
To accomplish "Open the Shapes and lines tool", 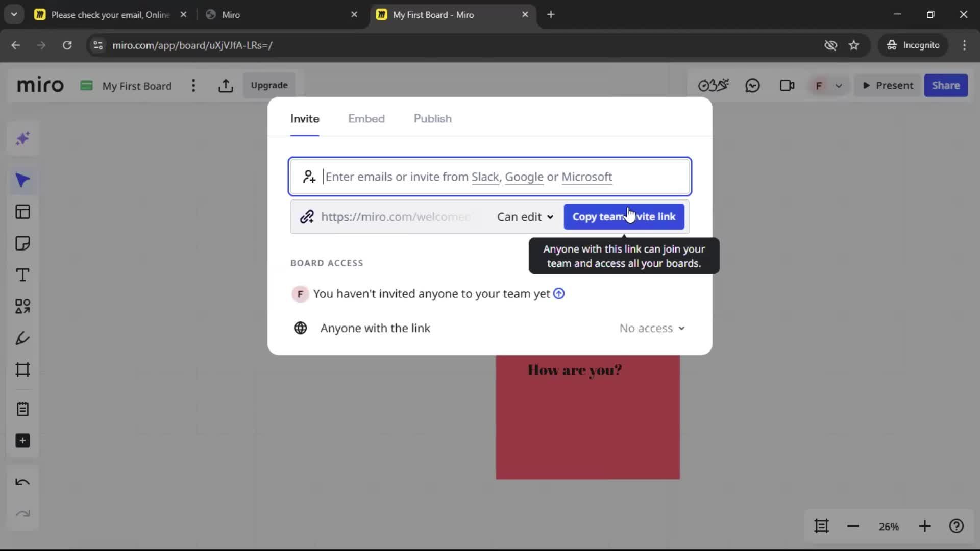I will pos(22,307).
